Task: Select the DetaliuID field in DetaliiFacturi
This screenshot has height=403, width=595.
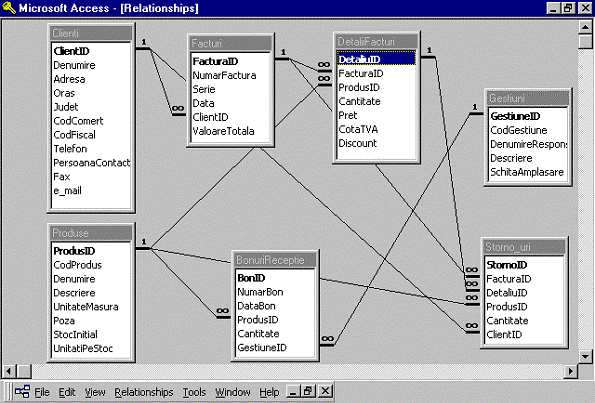Action: click(376, 59)
